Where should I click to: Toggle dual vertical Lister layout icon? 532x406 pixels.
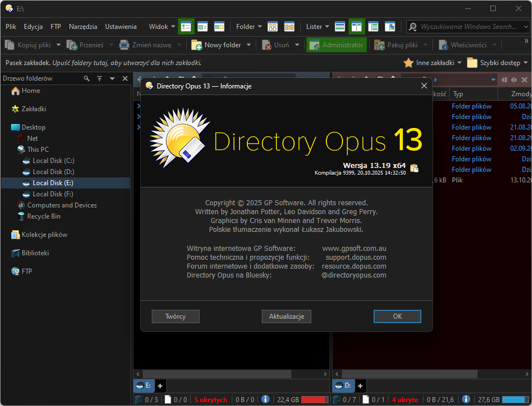pyautogui.click(x=356, y=27)
